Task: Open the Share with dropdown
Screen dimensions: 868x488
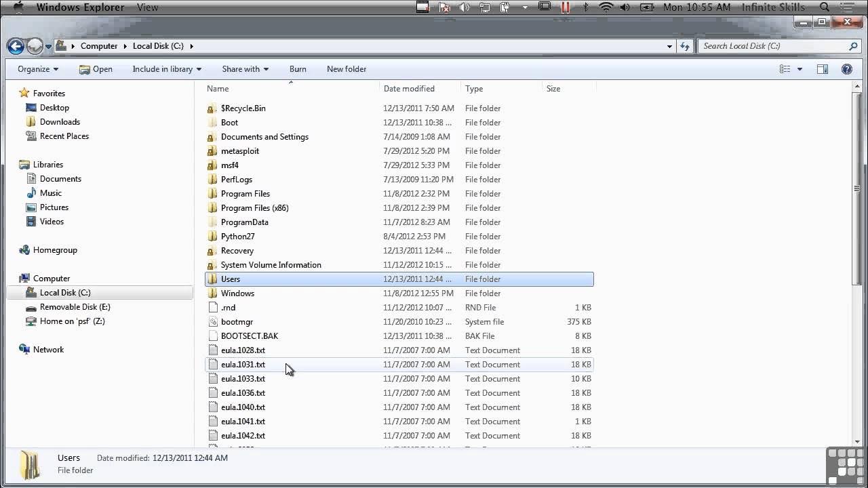Action: click(x=245, y=69)
